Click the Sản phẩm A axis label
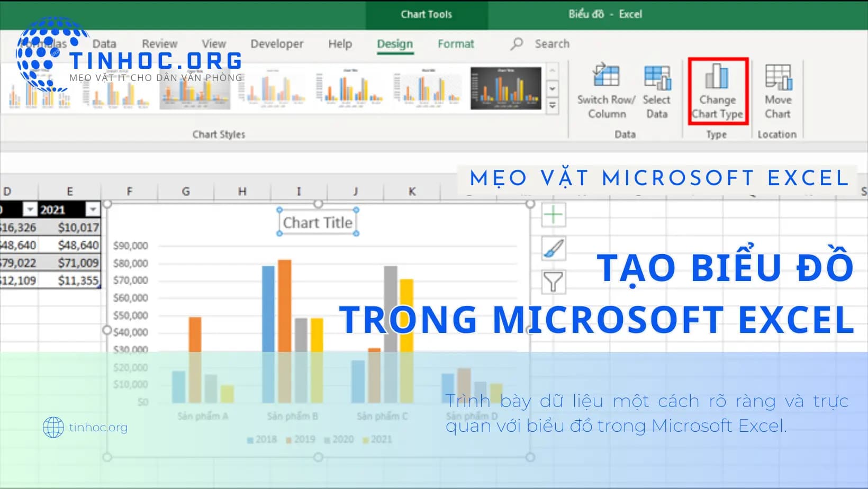The height and width of the screenshot is (489, 868). coord(203,416)
